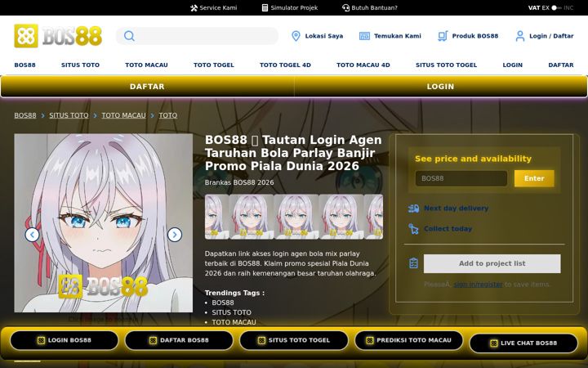Image resolution: width=588 pixels, height=368 pixels.
Task: Toggle the VAT EX/INC switch
Action: [x=556, y=8]
